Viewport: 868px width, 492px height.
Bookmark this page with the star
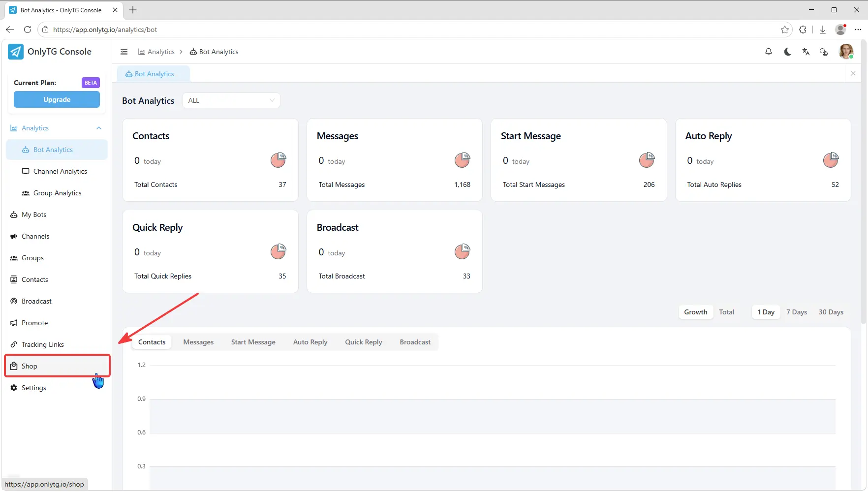click(x=785, y=30)
